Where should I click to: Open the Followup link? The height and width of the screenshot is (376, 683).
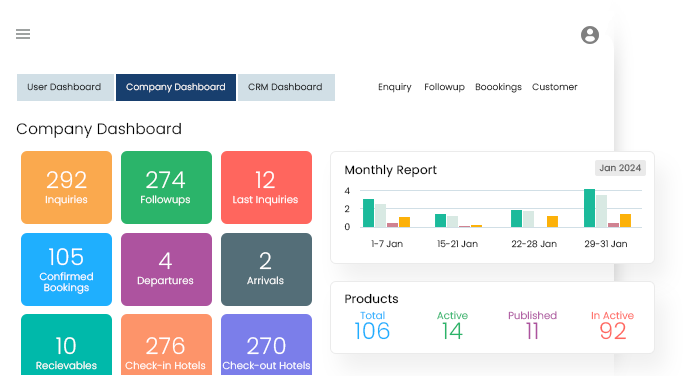pos(444,87)
